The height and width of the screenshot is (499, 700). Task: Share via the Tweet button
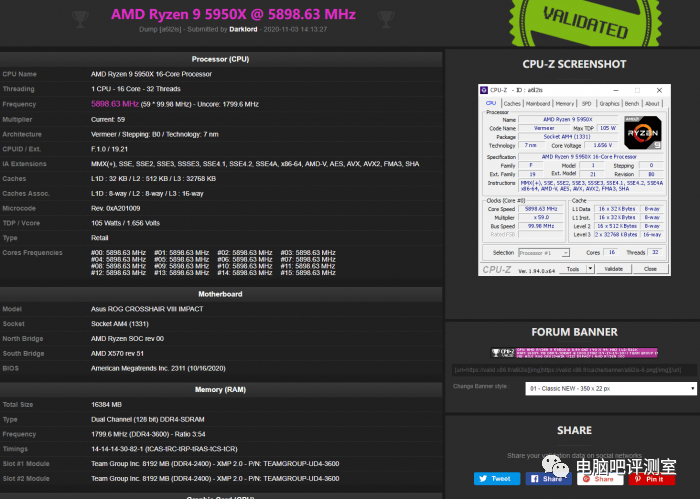tap(497, 478)
